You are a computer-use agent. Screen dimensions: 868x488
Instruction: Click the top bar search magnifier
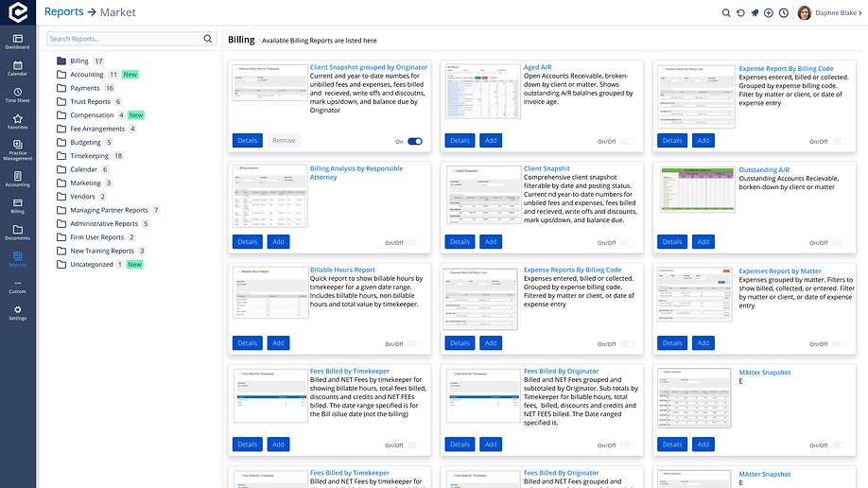[726, 12]
